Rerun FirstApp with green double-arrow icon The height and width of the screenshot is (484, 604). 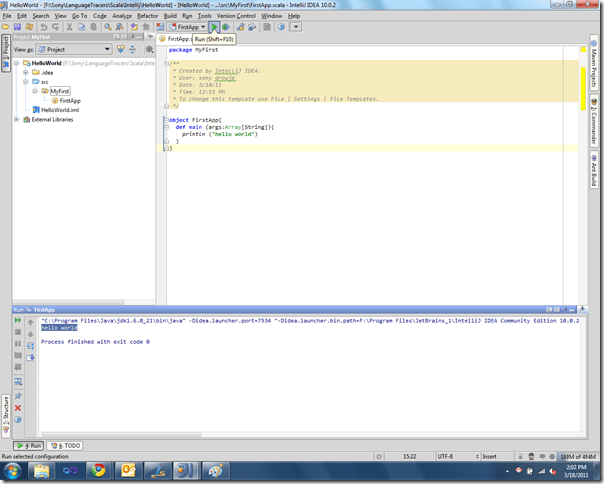click(x=18, y=320)
